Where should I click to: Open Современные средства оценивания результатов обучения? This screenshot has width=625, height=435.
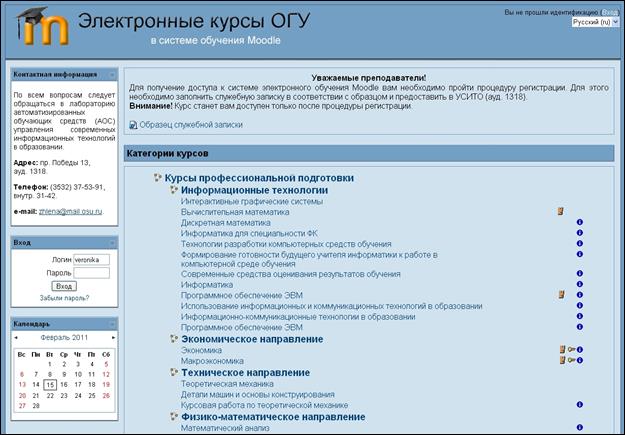pos(291,274)
